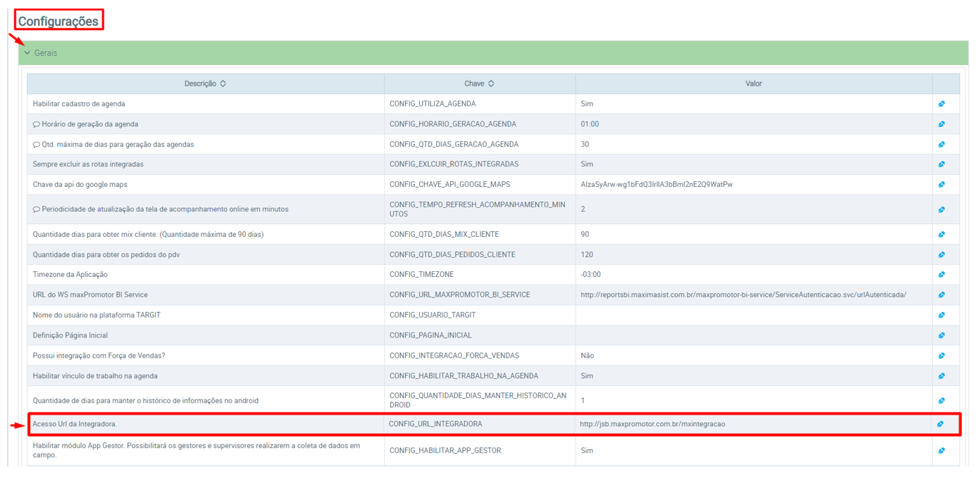
Task: Click the Configurações page title
Action: click(59, 21)
